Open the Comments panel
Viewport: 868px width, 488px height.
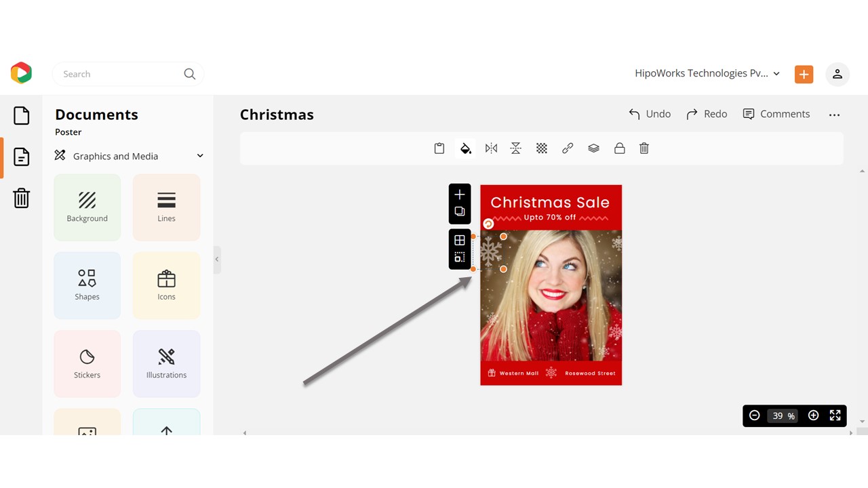(x=776, y=114)
